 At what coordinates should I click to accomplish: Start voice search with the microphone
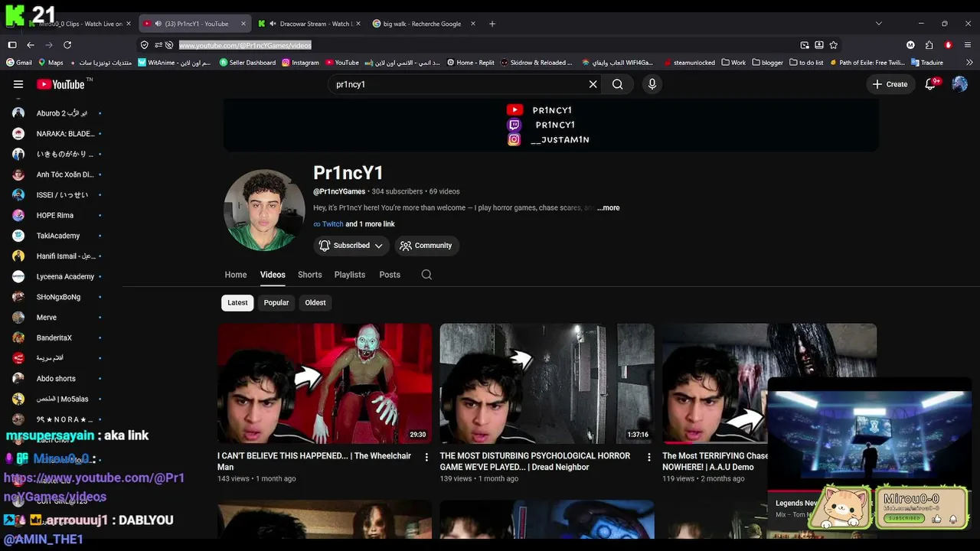click(652, 84)
